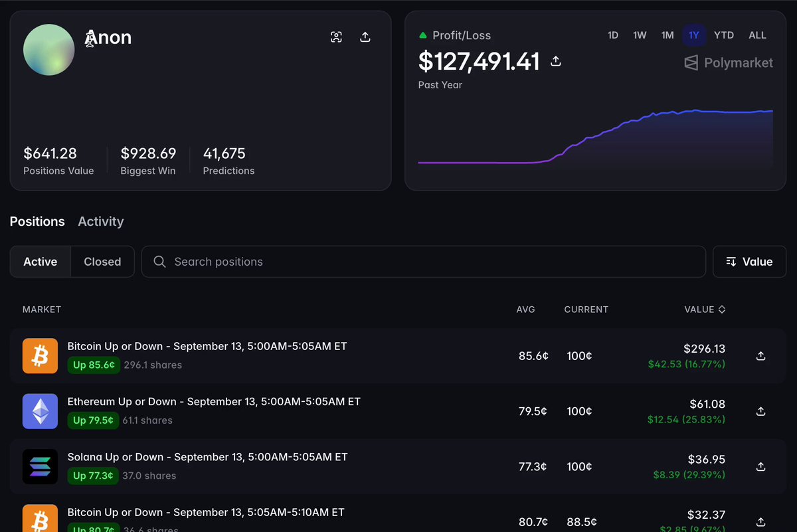Viewport: 797px width, 532px height.
Task: Share the Ethereum Up or Down position
Action: tap(761, 411)
